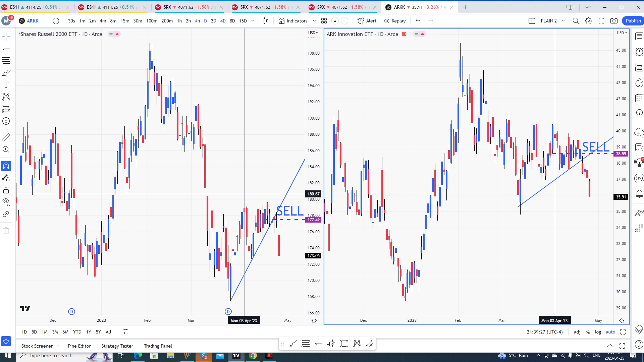Open indicator templates grid icon
The width and height of the screenshot is (644, 362).
(x=324, y=21)
